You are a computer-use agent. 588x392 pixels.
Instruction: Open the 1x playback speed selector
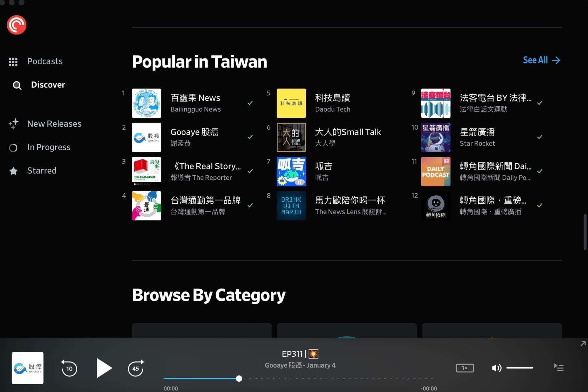[465, 368]
